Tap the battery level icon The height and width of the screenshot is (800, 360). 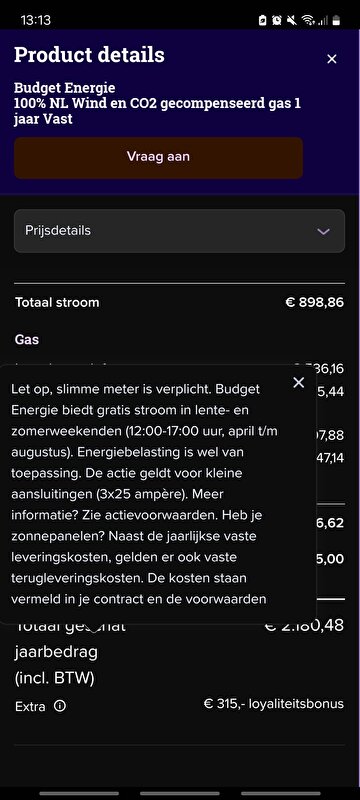tap(336, 20)
